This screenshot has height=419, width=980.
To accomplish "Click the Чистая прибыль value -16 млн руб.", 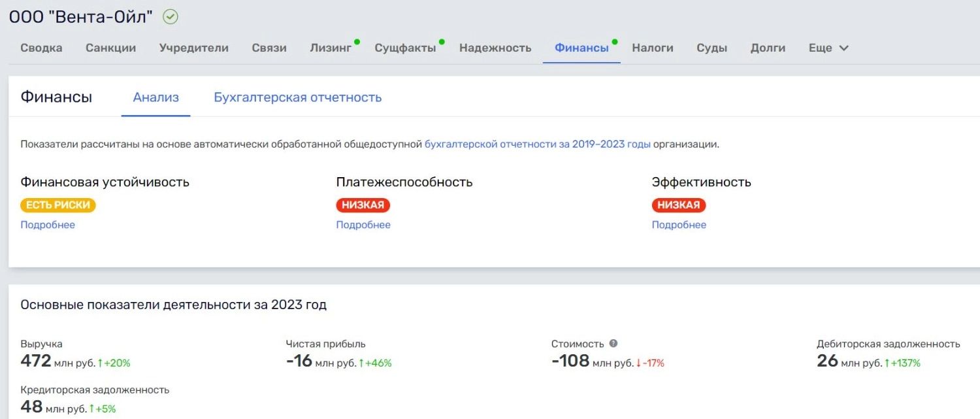I will point(321,361).
